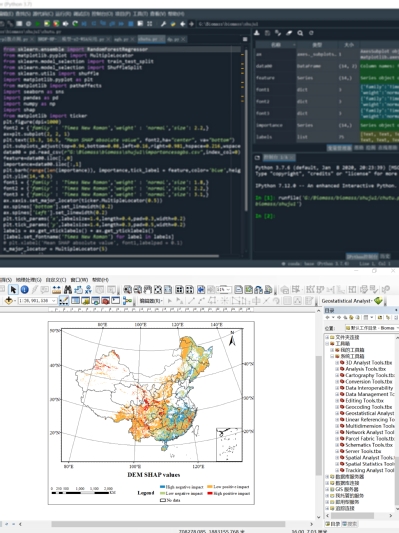Screen dimensions: 399x533
Task: Expand the 3D Analyst Tools.tbx node
Action: (x=337, y=363)
